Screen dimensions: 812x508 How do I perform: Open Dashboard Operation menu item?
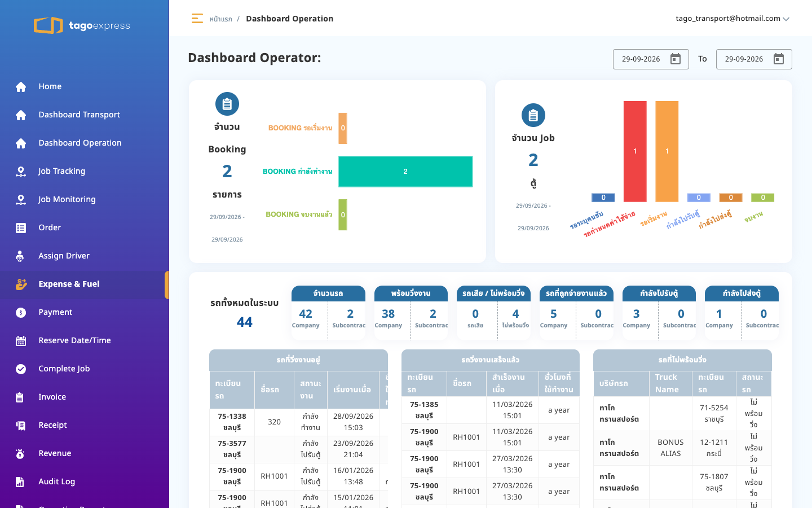tap(85, 143)
